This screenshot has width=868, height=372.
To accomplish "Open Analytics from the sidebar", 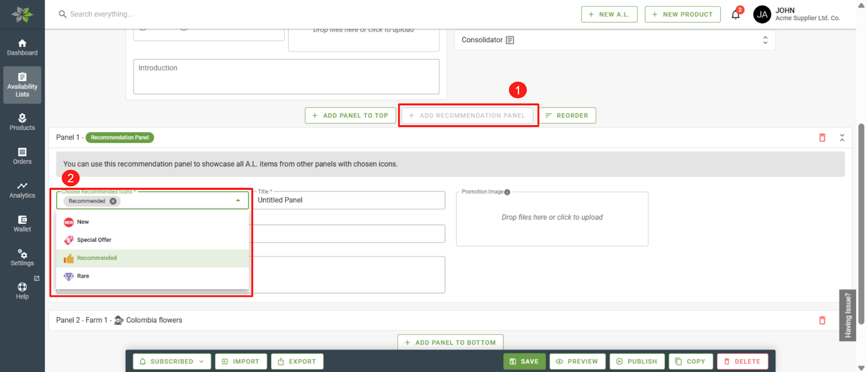I will point(22,190).
